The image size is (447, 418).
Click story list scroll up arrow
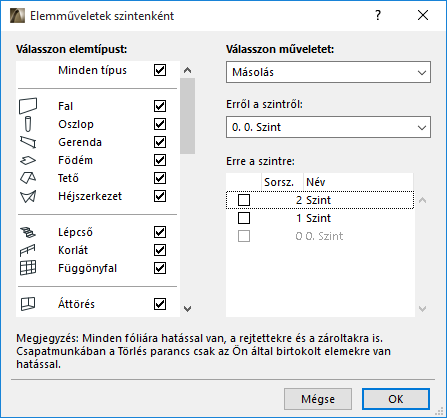[x=422, y=200]
